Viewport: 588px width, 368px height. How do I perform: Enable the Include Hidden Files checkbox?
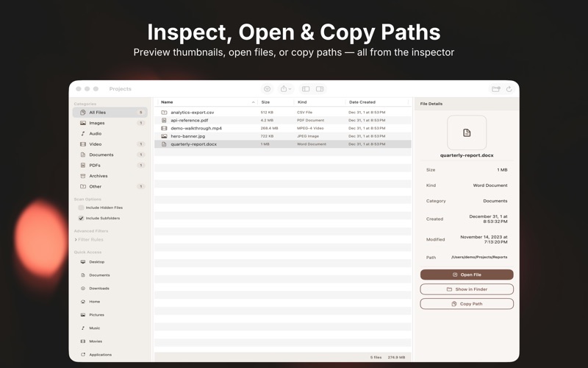click(x=81, y=208)
